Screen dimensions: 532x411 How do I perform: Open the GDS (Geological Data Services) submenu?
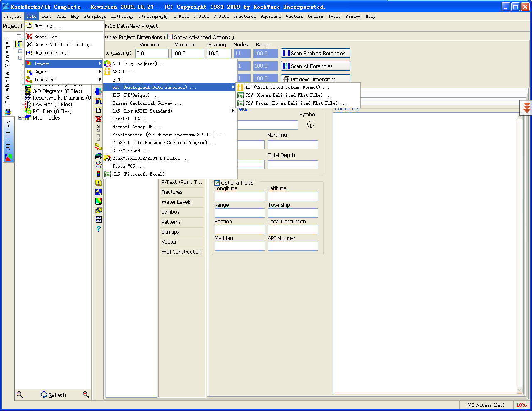(170, 87)
